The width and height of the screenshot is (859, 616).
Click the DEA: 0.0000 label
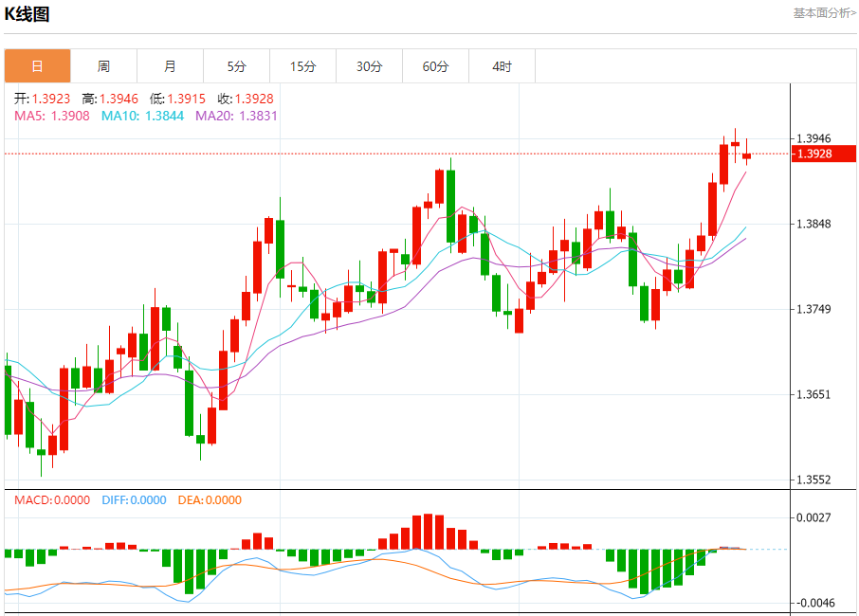point(210,500)
